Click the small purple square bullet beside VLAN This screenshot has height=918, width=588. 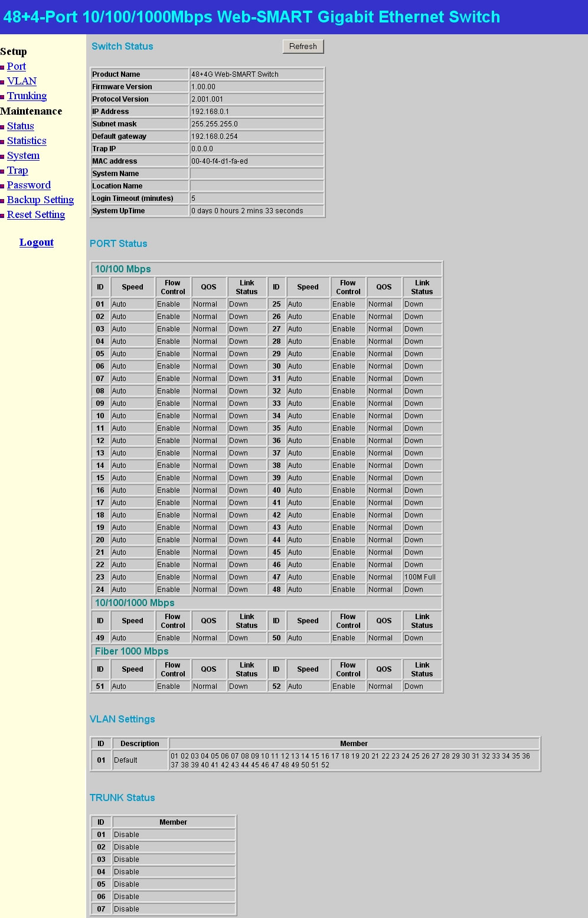(x=2, y=82)
